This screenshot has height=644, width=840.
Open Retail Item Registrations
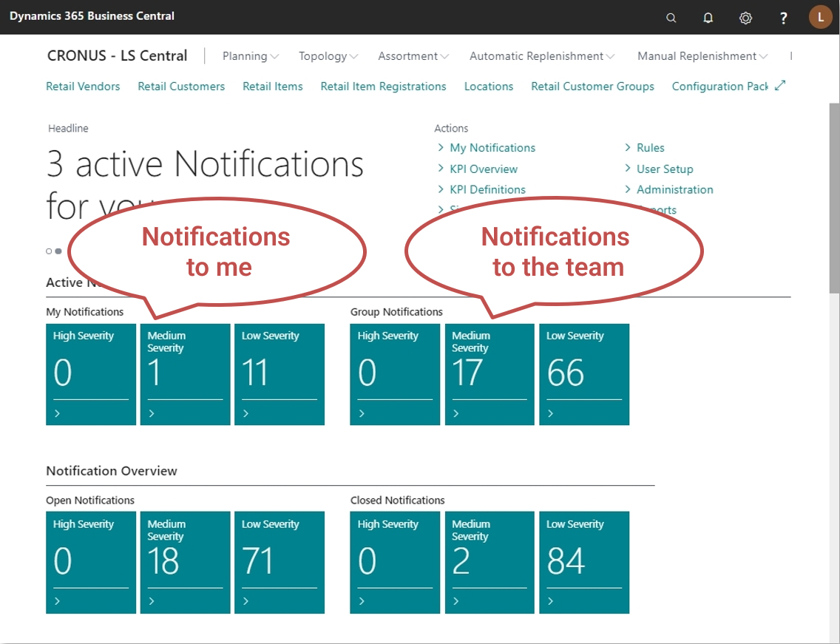click(383, 87)
